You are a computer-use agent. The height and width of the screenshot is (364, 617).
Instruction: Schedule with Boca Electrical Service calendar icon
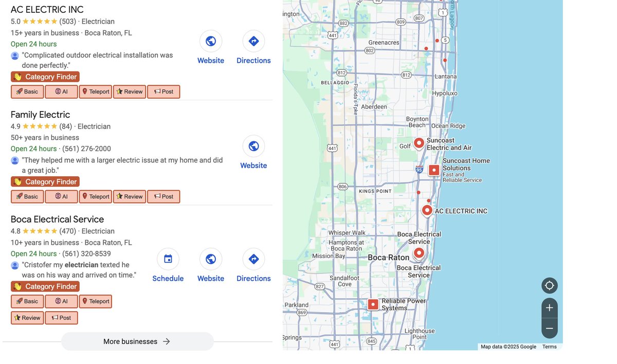(x=168, y=259)
